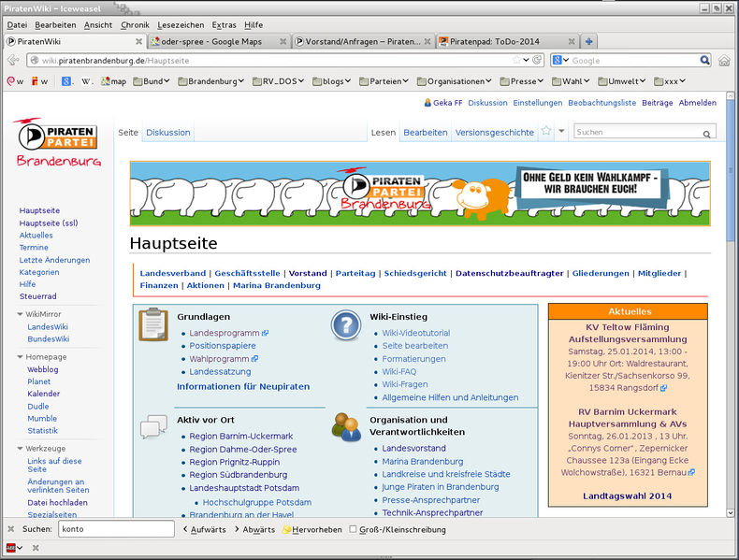The image size is (739, 560).
Task: Click the Piratenpartei Brandenburg logo
Action: coord(58,144)
